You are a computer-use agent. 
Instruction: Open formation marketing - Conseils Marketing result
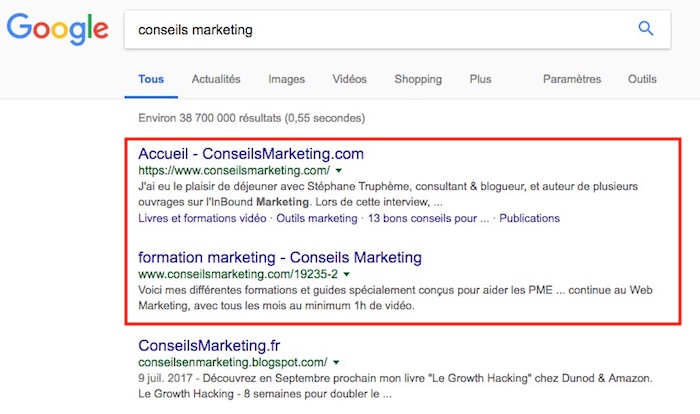(x=280, y=257)
